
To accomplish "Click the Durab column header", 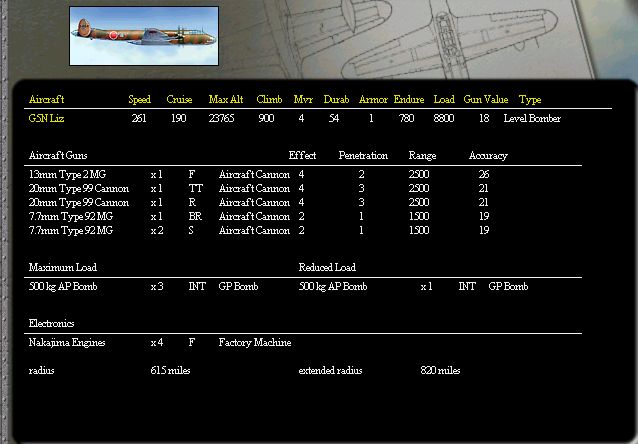I will pyautogui.click(x=336, y=99).
